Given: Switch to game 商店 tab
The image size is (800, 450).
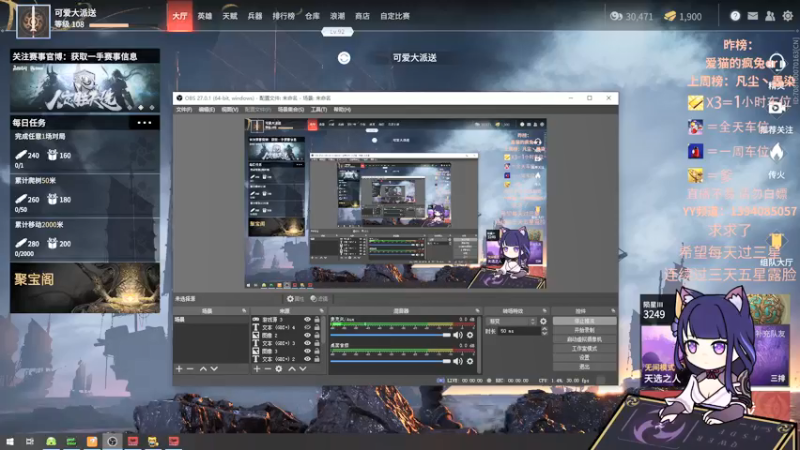Looking at the screenshot, I should click(362, 16).
